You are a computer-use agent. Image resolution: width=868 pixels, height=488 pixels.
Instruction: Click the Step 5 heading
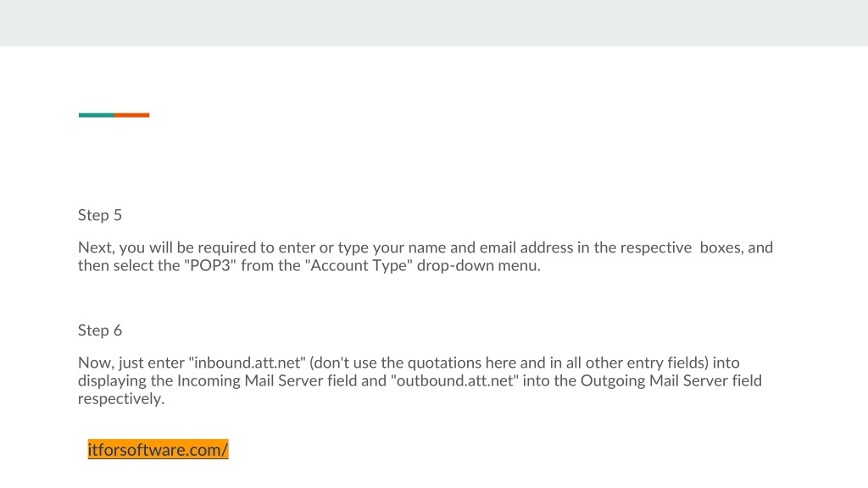[100, 215]
